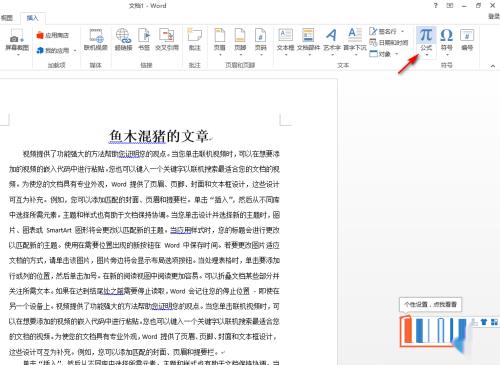Add a 书签 bookmark
Viewport: 500px width, 365px height.
(144, 39)
